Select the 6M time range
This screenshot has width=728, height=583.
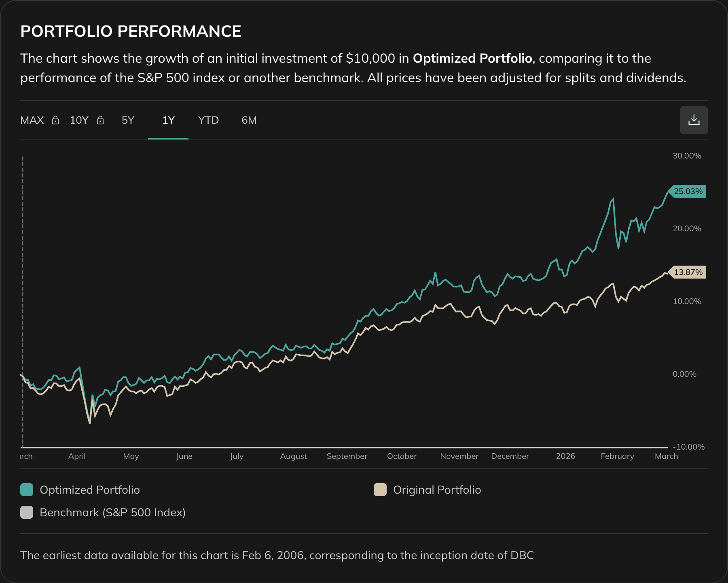click(x=249, y=120)
